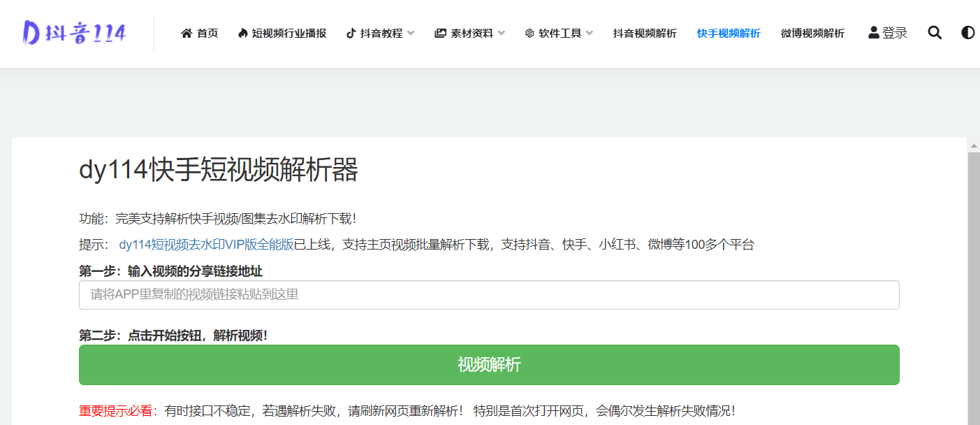Click the vertical scrollbar track
This screenshot has width=980, height=425.
pyautogui.click(x=974, y=288)
